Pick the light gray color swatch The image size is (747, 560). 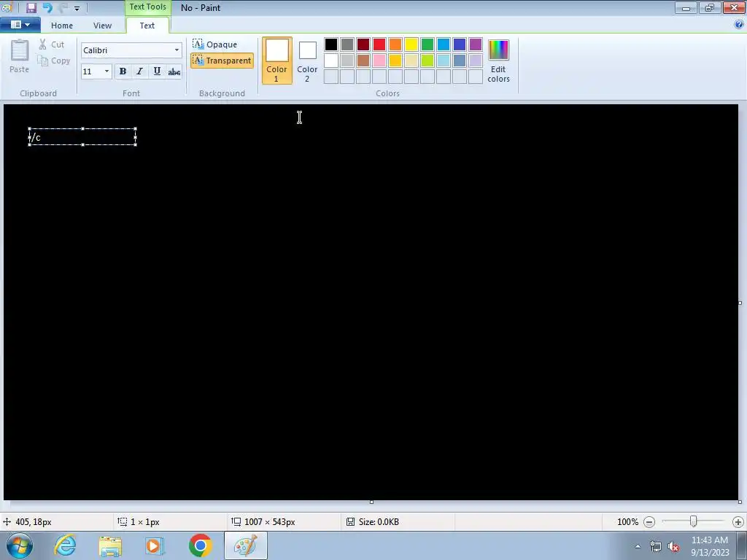pos(347,61)
